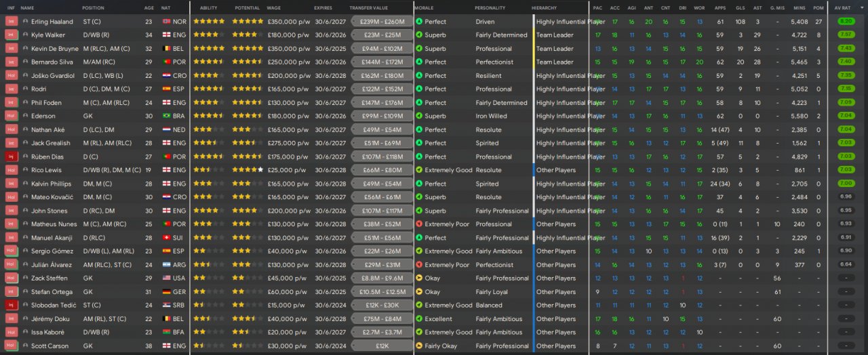The image size is (868, 355).
Task: Sort by the EXPIRES column header
Action: (323, 7)
